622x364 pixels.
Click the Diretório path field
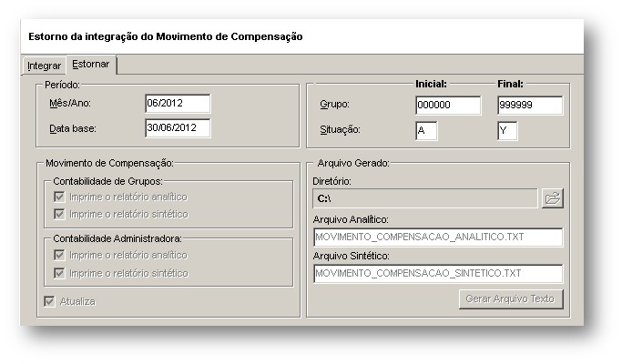click(423, 197)
